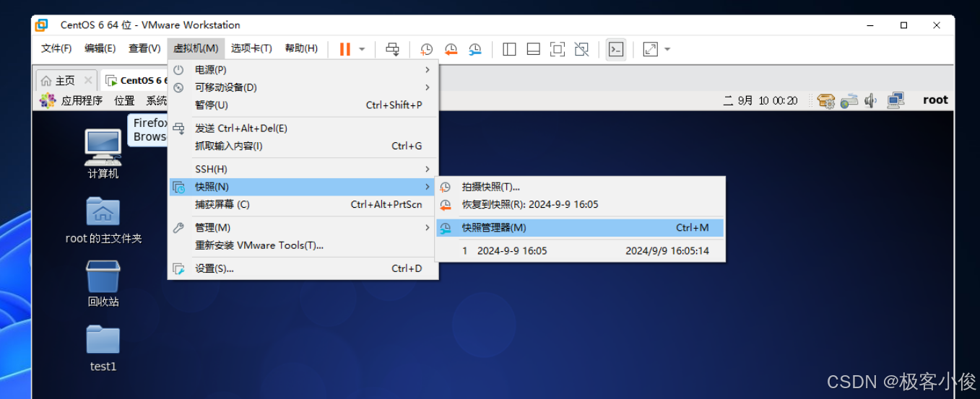980x399 pixels.
Task: Close the 主页 tab
Action: click(88, 80)
